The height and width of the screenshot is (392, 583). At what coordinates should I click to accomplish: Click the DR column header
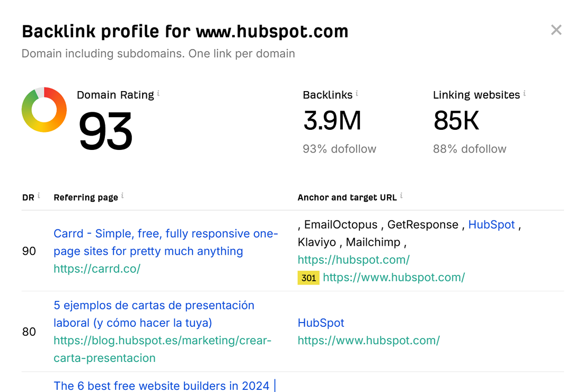(x=28, y=198)
